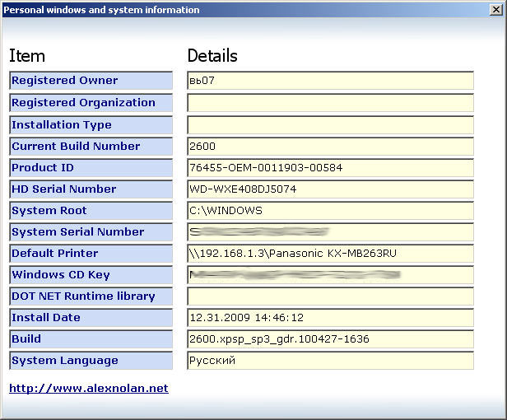
Task: Click the Install Date value field
Action: [x=330, y=318]
